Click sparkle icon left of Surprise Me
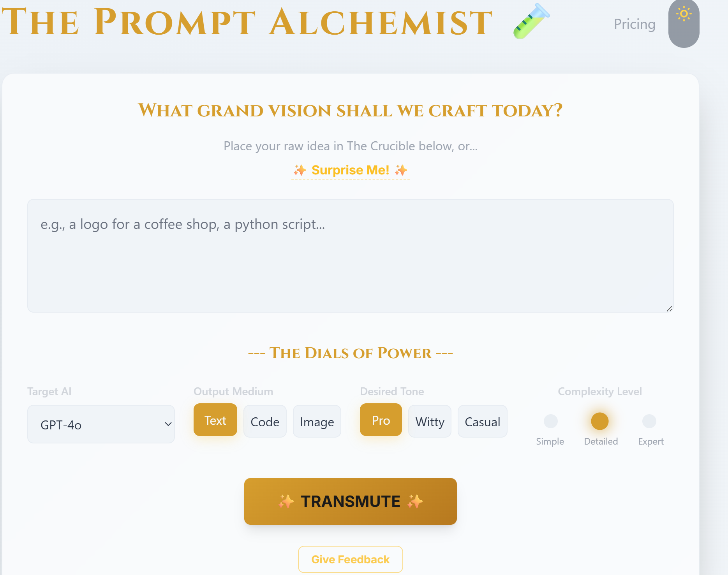Viewport: 728px width, 575px height. (x=300, y=170)
